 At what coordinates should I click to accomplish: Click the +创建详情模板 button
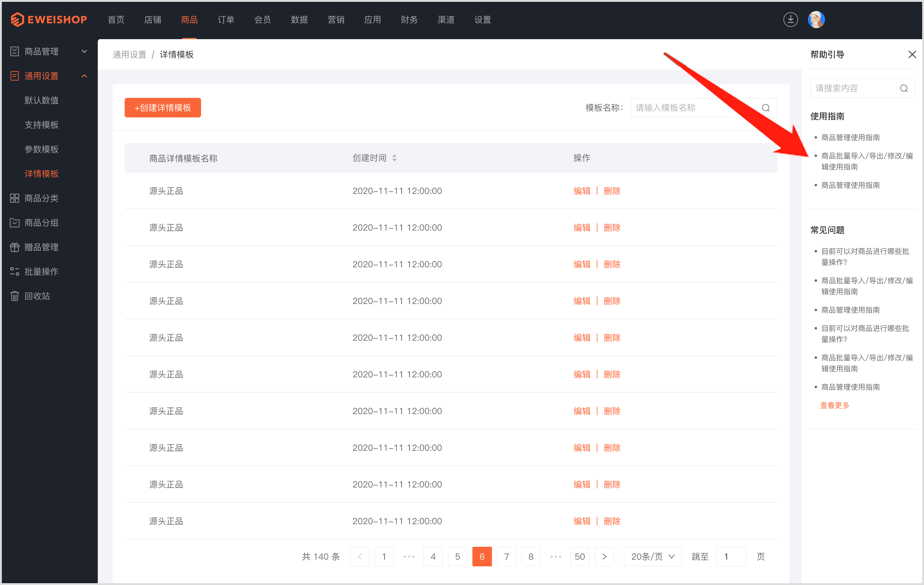tap(163, 108)
